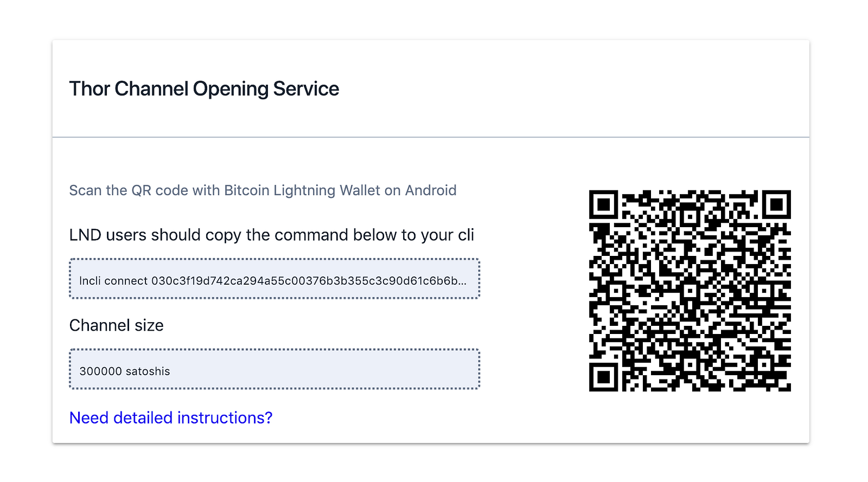
Task: Click the word "Thor" in the title
Action: pos(90,89)
